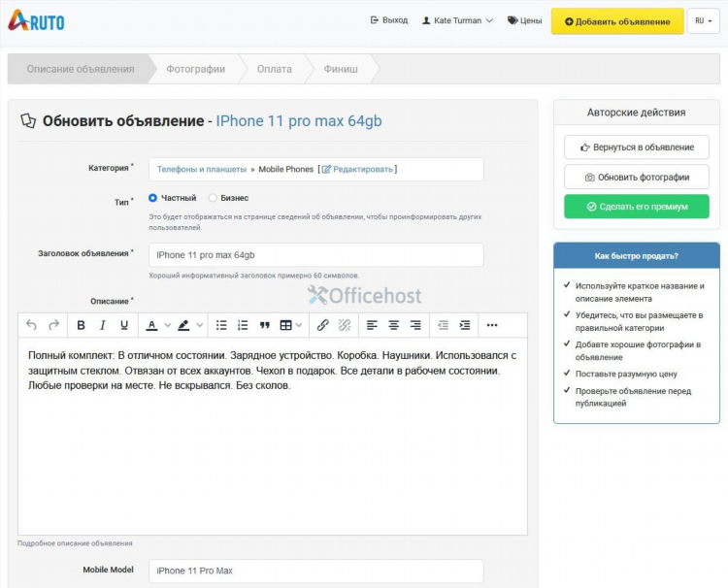Select the Бизнес type radio
This screenshot has height=588, width=728.
pos(213,198)
